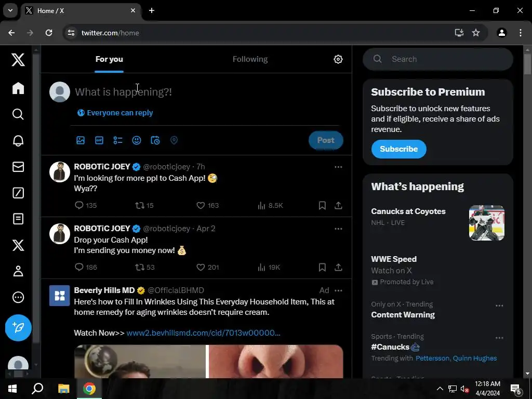Open a new browser tab
The height and width of the screenshot is (399, 532).
(x=152, y=10)
